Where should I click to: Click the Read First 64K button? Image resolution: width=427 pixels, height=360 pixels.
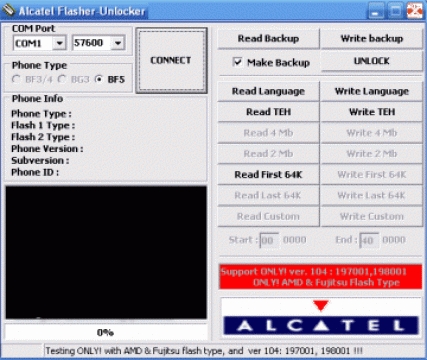tap(268, 174)
